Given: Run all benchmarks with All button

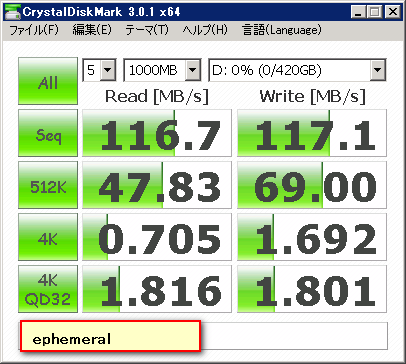Looking at the screenshot, I should pos(48,81).
